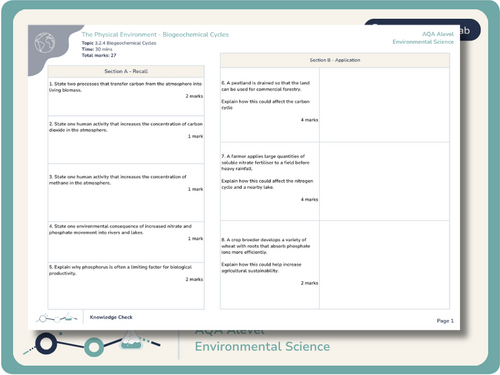Viewport: 500px width, 375px height.
Task: Click the answer box for question 8
Action: click(384, 265)
